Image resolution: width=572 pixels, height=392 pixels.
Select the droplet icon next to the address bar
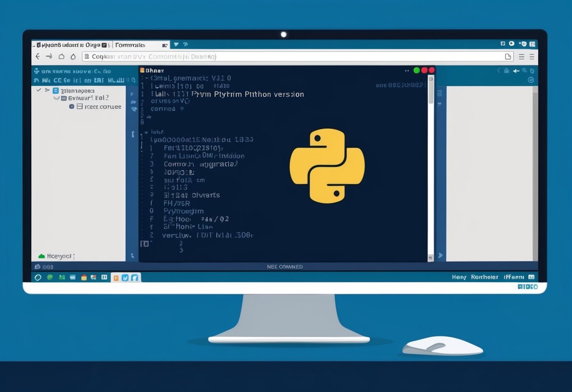click(73, 56)
